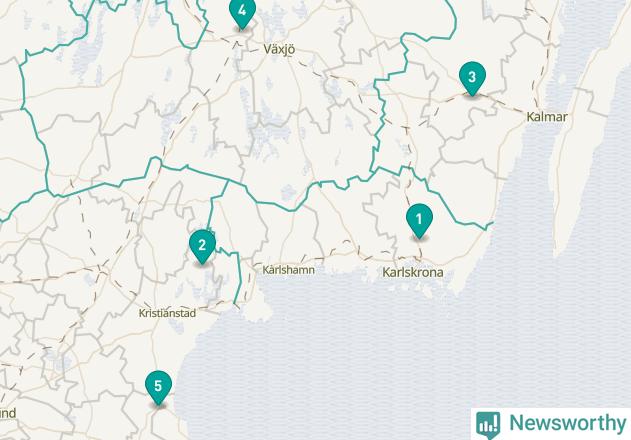Open map marker number 3 near Kalmar
Image resolution: width=631 pixels, height=440 pixels.
coord(472,78)
